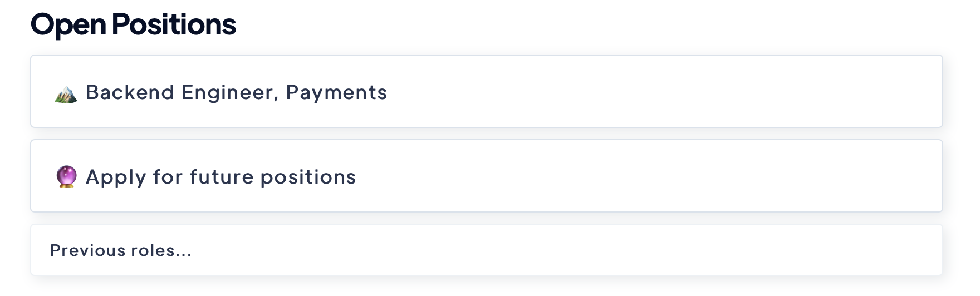
Task: Click the crystal ball emoji icon
Action: pos(66,177)
